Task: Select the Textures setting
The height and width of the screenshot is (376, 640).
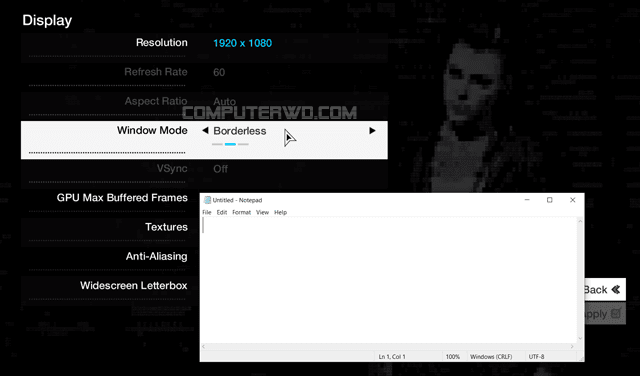Action: tap(166, 227)
